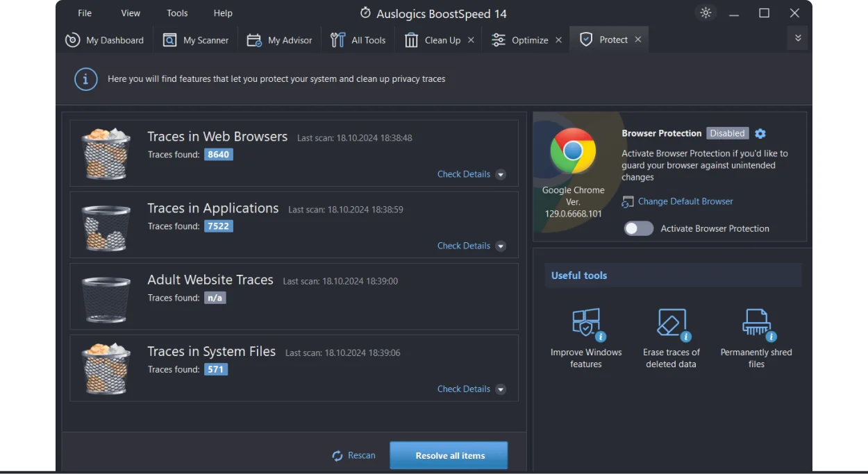Viewport: 868px width, 474px height.
Task: Click the info circle icon
Action: (85, 79)
